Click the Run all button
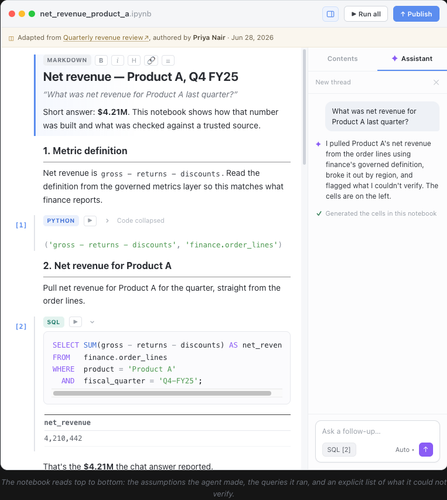Image resolution: width=447 pixels, height=500 pixels. (366, 14)
